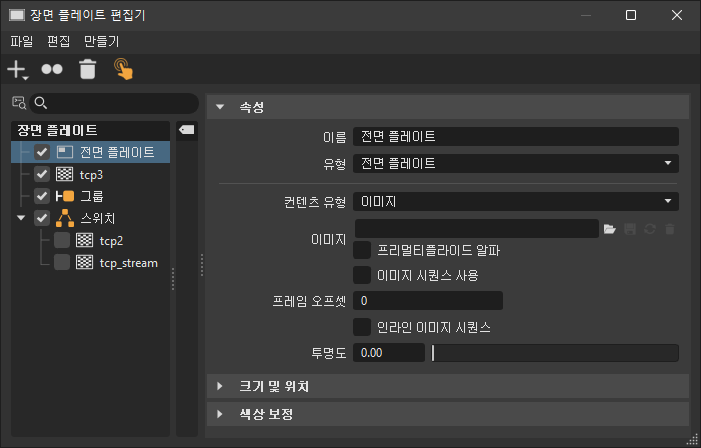The height and width of the screenshot is (448, 701).
Task: Click the 장면 플레이트 column header
Action: point(90,131)
